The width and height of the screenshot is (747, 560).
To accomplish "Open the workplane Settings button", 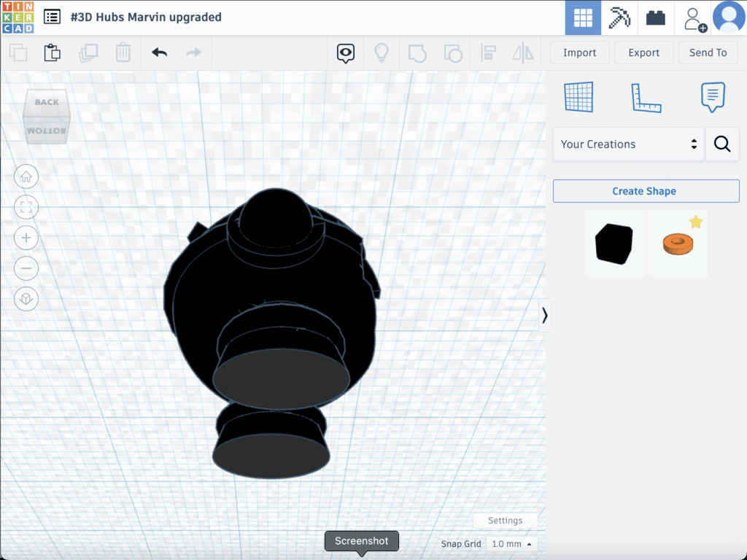I will click(505, 521).
